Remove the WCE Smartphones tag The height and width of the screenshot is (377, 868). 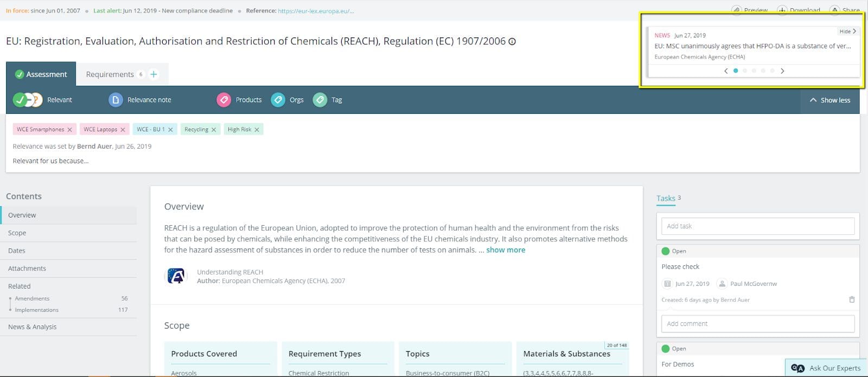69,130
